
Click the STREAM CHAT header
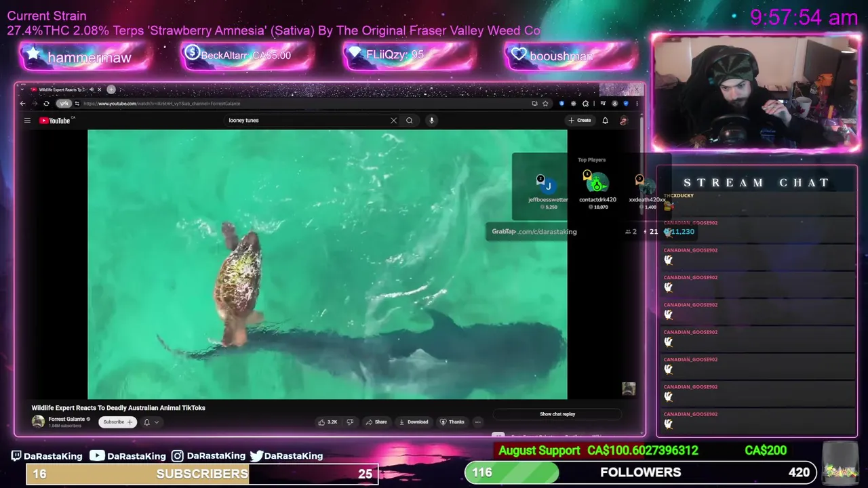pos(756,183)
